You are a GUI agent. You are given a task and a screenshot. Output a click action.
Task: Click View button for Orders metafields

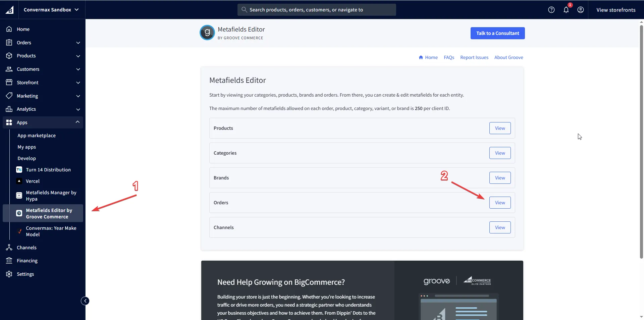500,203
